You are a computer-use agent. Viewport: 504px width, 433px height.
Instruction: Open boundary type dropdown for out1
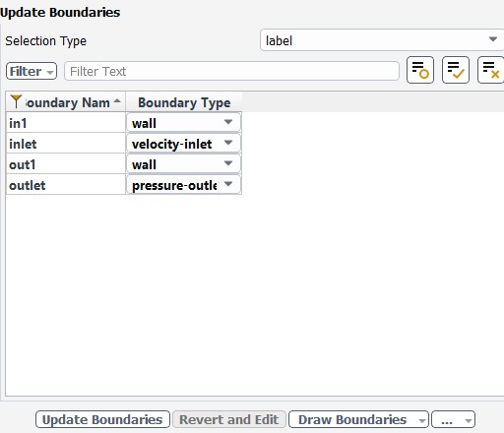click(183, 164)
